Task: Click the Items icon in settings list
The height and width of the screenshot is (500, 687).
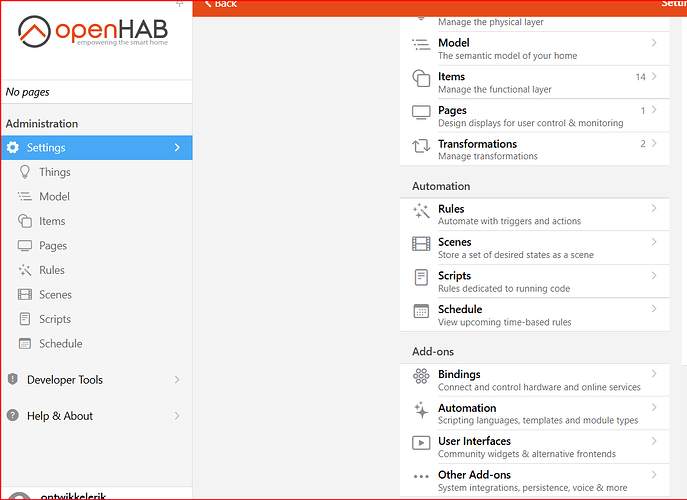Action: pyautogui.click(x=421, y=78)
